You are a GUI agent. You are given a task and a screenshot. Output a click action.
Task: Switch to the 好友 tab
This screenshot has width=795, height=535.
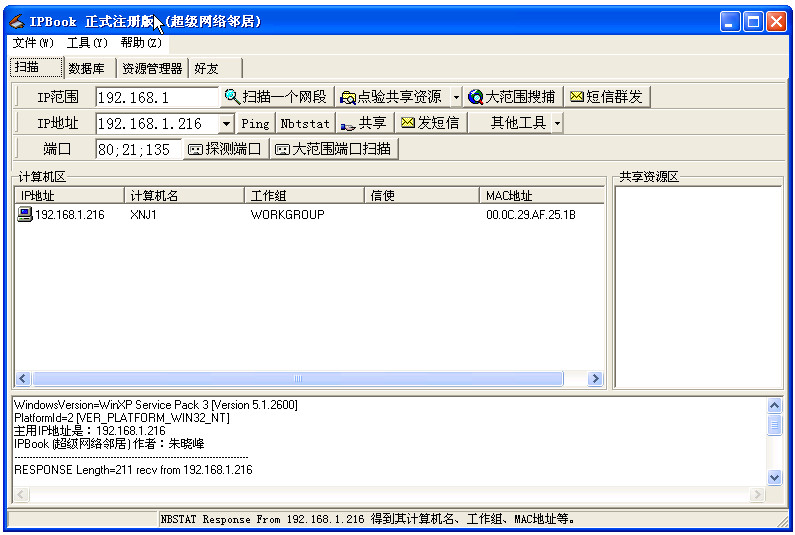215,68
